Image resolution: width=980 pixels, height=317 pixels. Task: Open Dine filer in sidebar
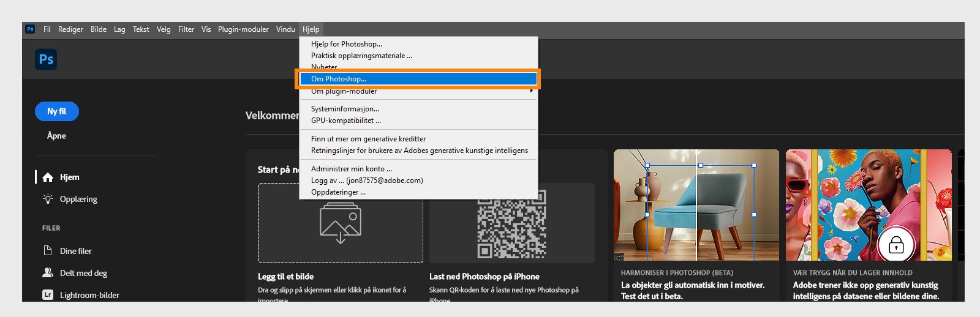pos(76,251)
